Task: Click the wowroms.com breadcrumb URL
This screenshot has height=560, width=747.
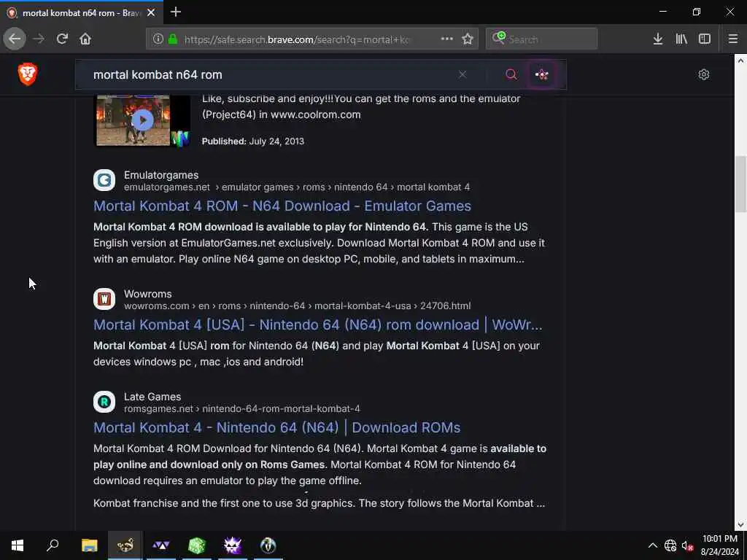Action: pos(298,306)
